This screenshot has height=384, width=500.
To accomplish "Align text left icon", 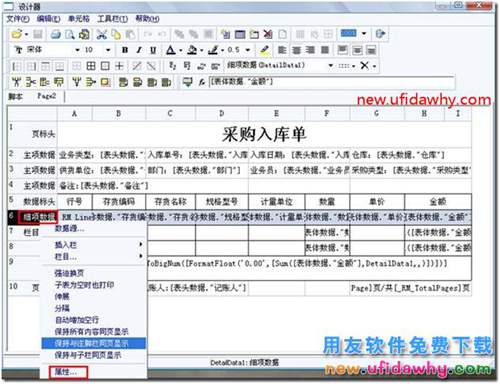I will click(282, 50).
